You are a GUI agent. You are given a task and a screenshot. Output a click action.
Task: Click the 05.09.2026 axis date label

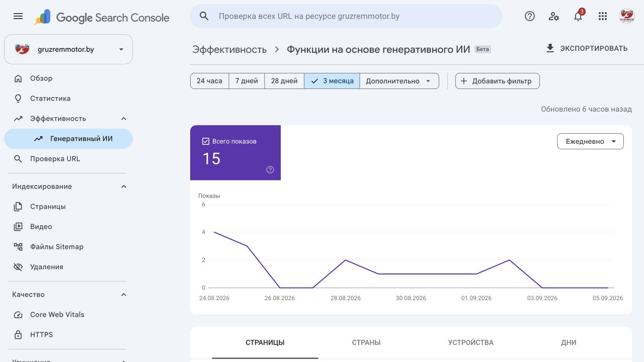click(x=608, y=298)
